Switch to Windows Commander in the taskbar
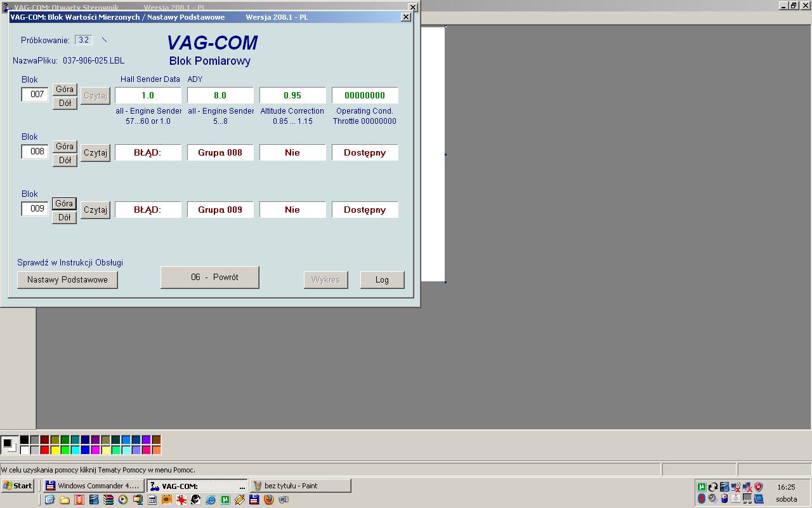 pyautogui.click(x=93, y=486)
